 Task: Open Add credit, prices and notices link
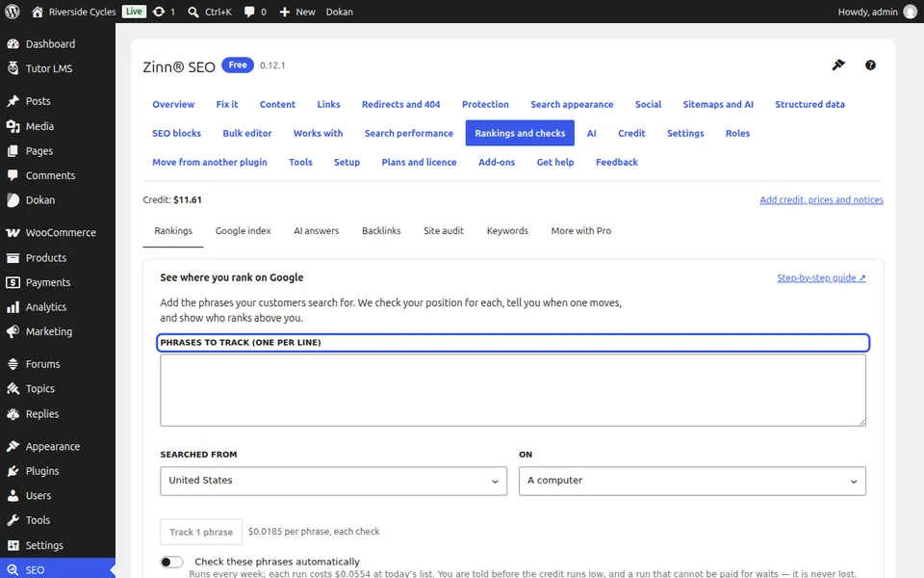821,200
